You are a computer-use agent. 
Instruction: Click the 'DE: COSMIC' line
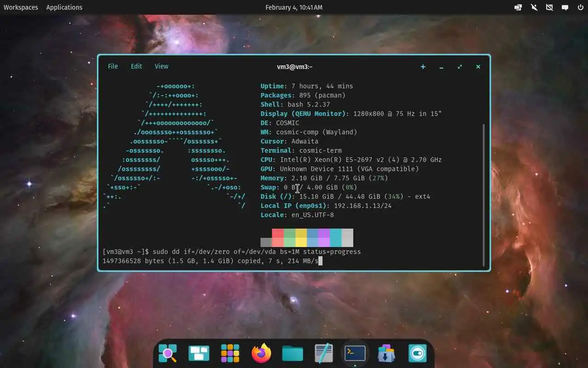click(280, 123)
